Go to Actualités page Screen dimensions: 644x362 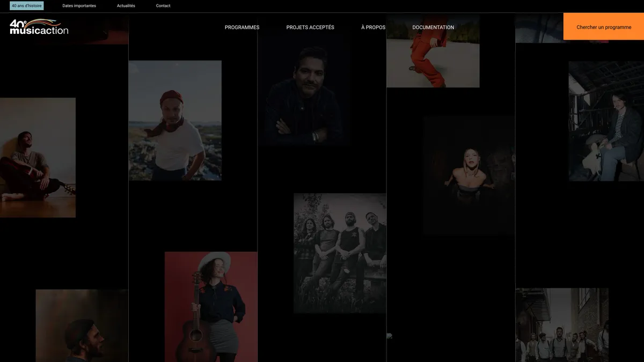pos(126,6)
